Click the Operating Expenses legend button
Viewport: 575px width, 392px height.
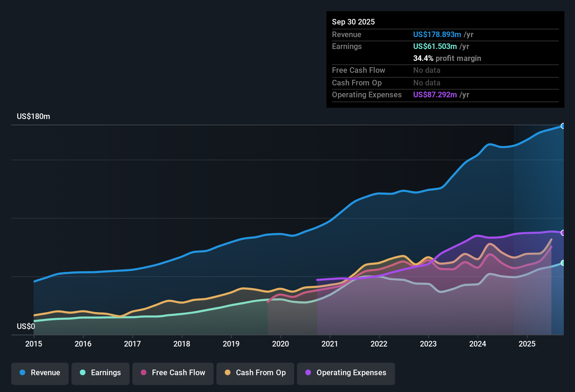point(346,373)
